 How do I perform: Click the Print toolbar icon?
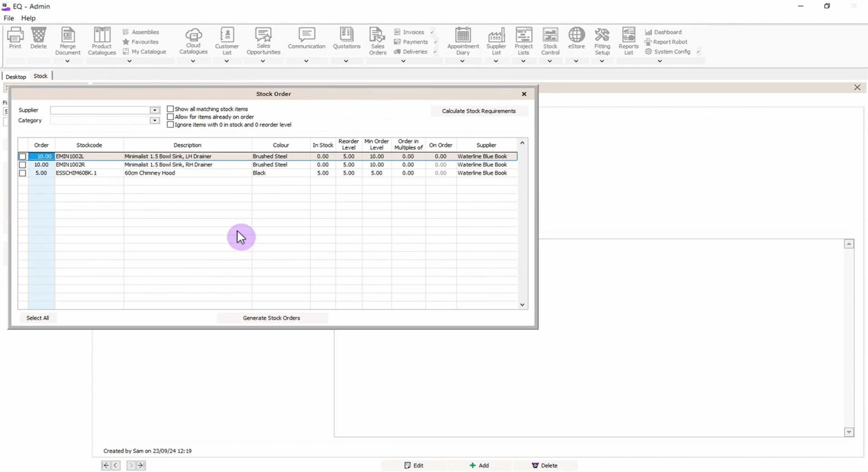[15, 38]
